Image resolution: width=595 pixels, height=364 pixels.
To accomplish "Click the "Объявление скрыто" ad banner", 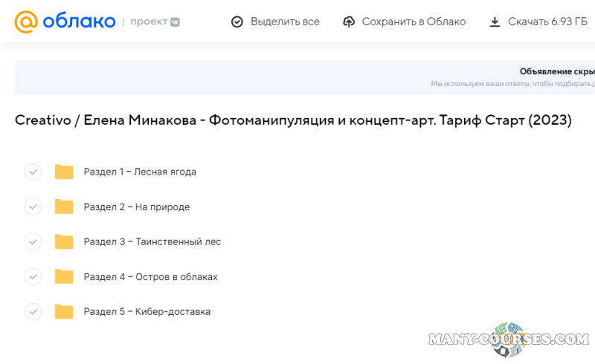I will (x=521, y=77).
